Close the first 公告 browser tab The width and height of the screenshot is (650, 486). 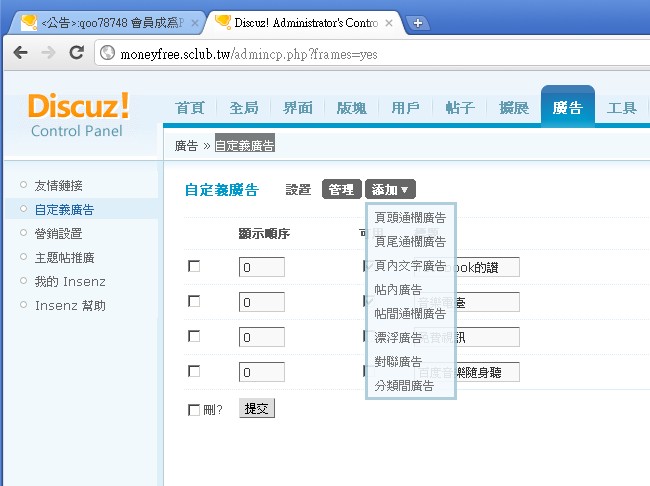(x=194, y=21)
